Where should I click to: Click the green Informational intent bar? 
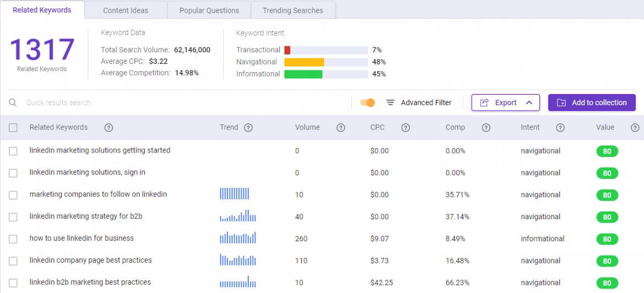(x=303, y=74)
